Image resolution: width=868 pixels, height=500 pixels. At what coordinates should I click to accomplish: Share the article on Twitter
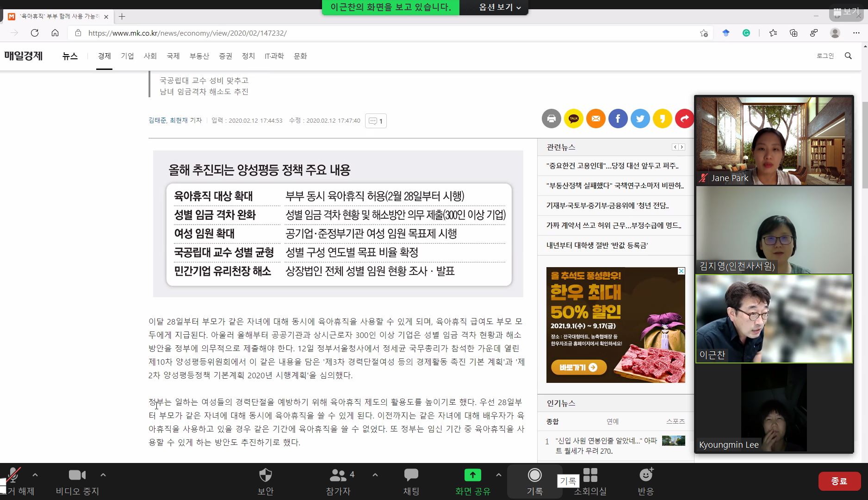[x=640, y=119]
